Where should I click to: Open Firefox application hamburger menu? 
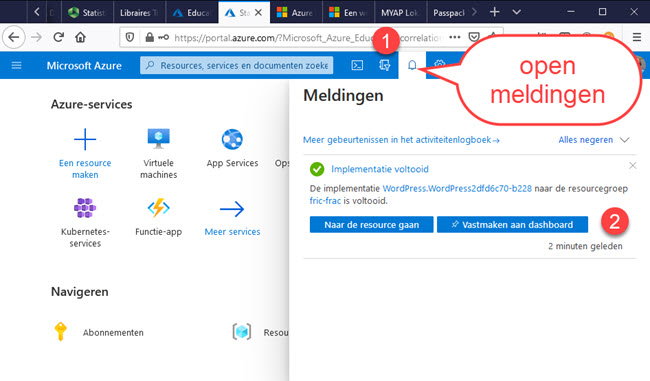637,37
